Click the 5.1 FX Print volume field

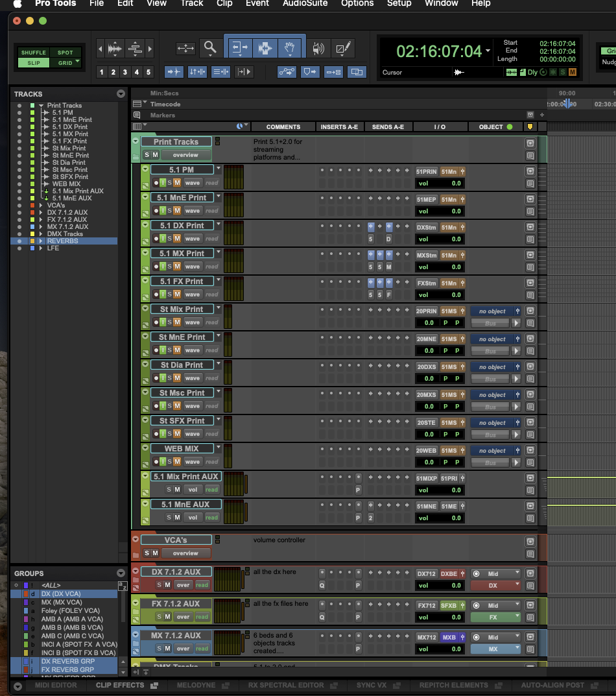pyautogui.click(x=440, y=294)
